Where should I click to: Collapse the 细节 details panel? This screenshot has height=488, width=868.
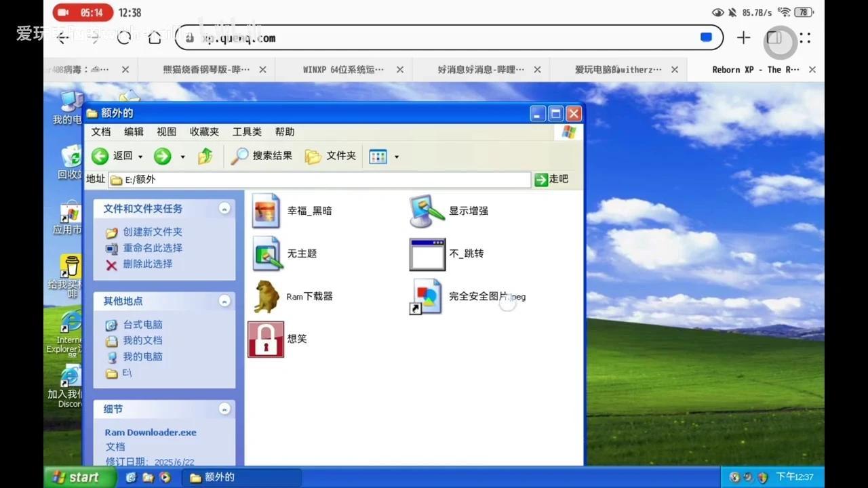pos(224,409)
